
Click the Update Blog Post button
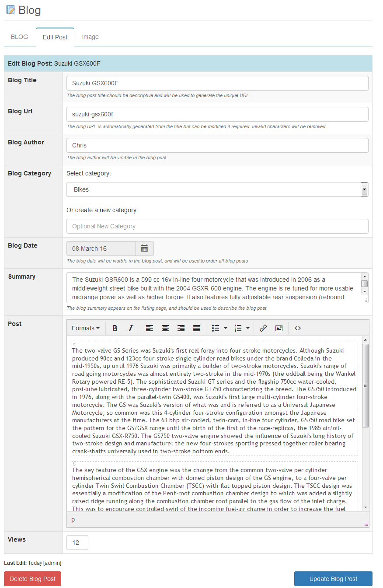pos(333,579)
